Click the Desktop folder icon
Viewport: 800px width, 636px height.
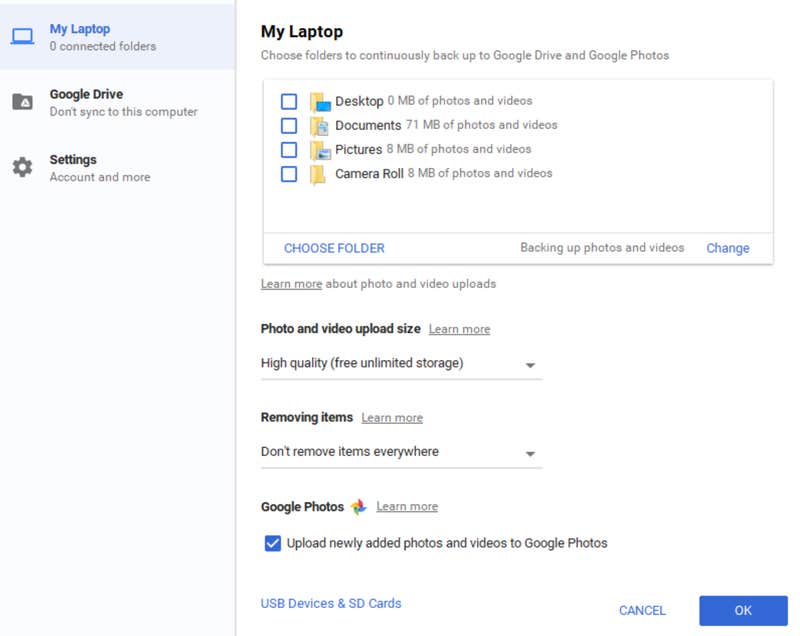point(319,101)
